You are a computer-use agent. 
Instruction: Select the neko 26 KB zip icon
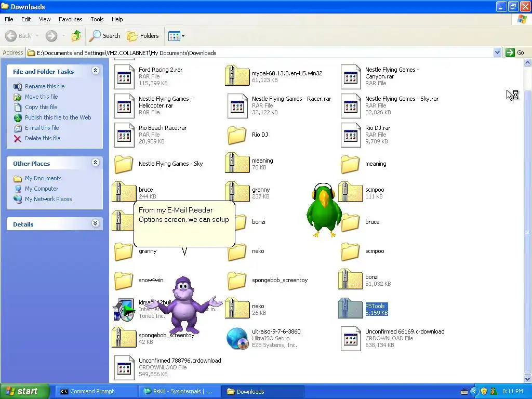click(237, 309)
